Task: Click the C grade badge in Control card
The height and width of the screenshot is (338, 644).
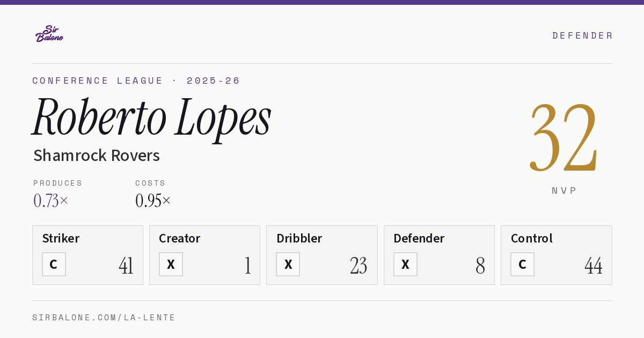Action: 522,264
